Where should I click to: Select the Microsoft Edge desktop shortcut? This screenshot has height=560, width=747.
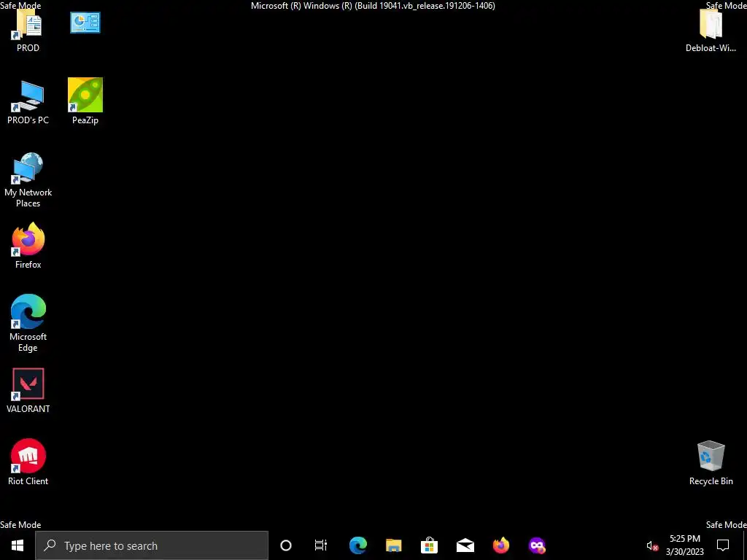[x=28, y=323]
